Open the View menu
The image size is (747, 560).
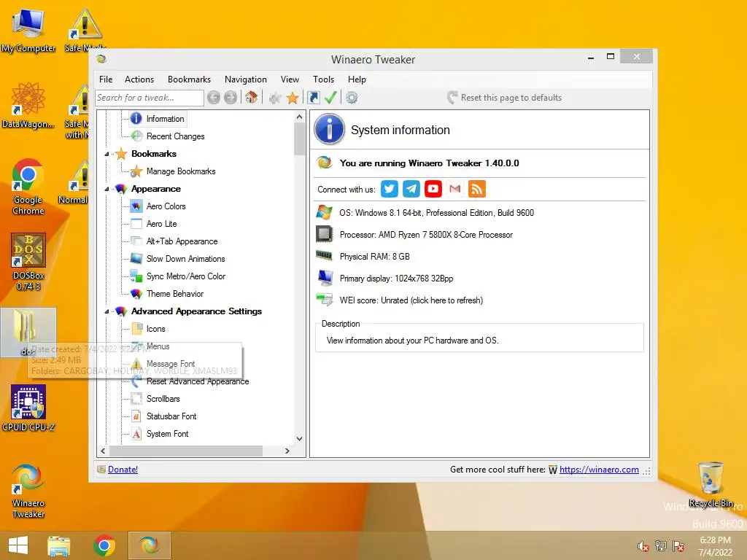point(290,79)
